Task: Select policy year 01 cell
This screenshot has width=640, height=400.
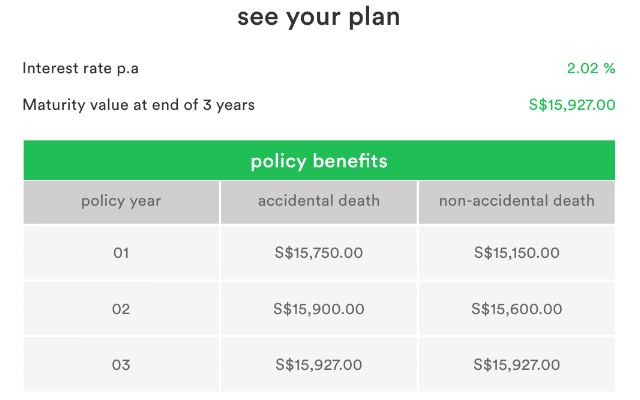Action: [121, 253]
